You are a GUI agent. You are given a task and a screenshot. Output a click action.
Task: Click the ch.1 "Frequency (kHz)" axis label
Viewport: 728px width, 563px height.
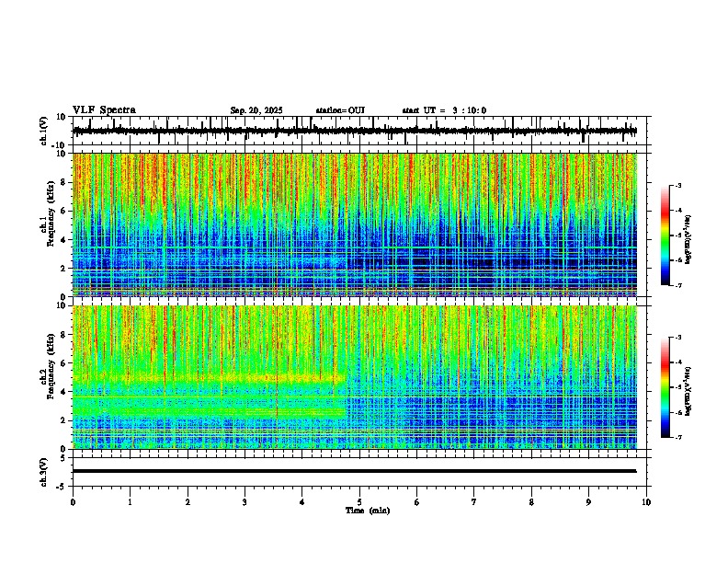coord(51,213)
